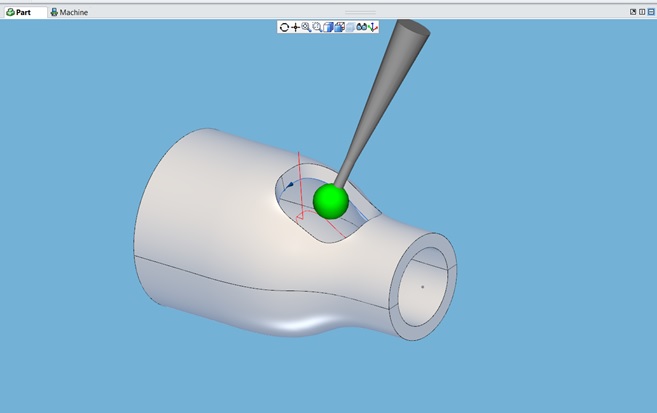This screenshot has height=413, width=657.
Task: Switch to the Machine tab
Action: click(x=69, y=12)
